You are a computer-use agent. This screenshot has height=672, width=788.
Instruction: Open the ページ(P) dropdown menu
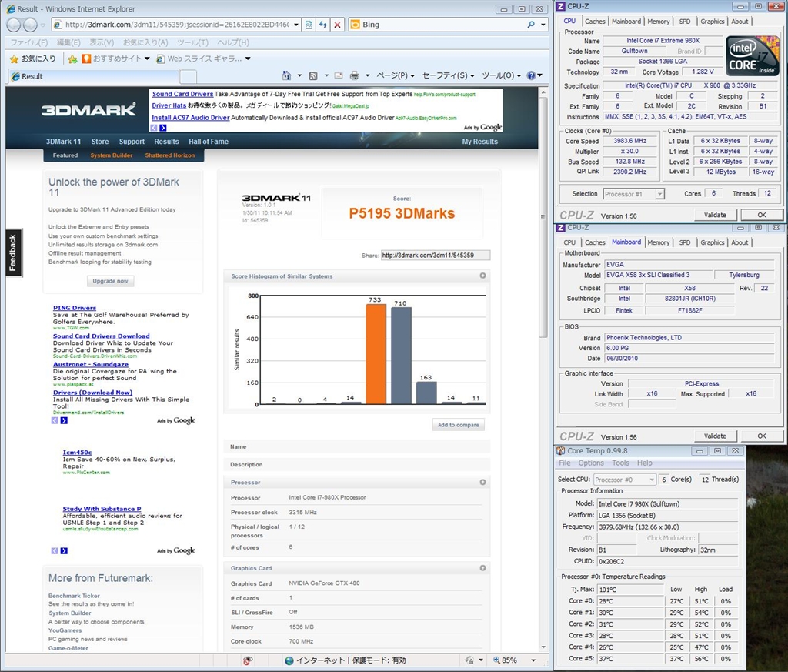tap(396, 76)
